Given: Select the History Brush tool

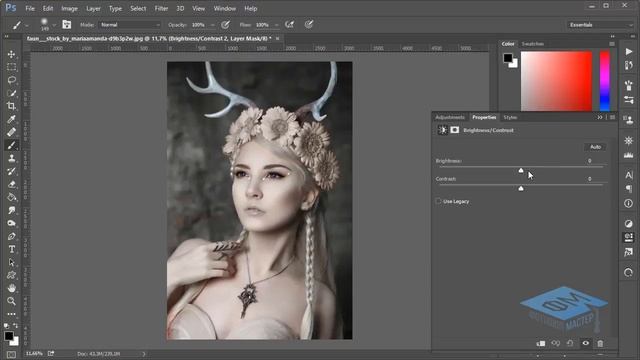Looking at the screenshot, I should point(11,171).
